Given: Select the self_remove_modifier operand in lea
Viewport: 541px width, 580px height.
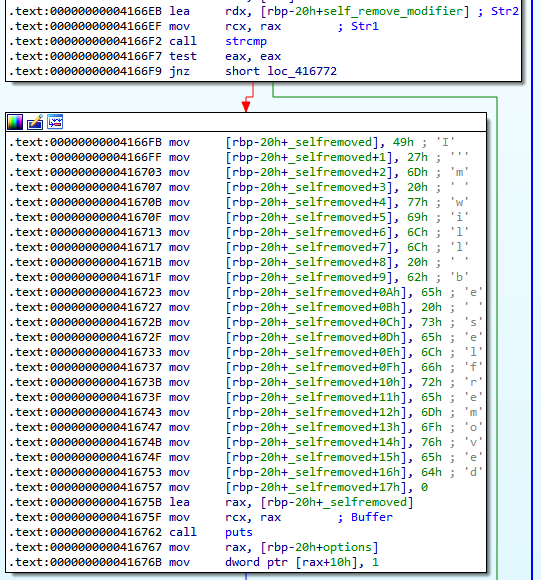Looking at the screenshot, I should coord(393,11).
